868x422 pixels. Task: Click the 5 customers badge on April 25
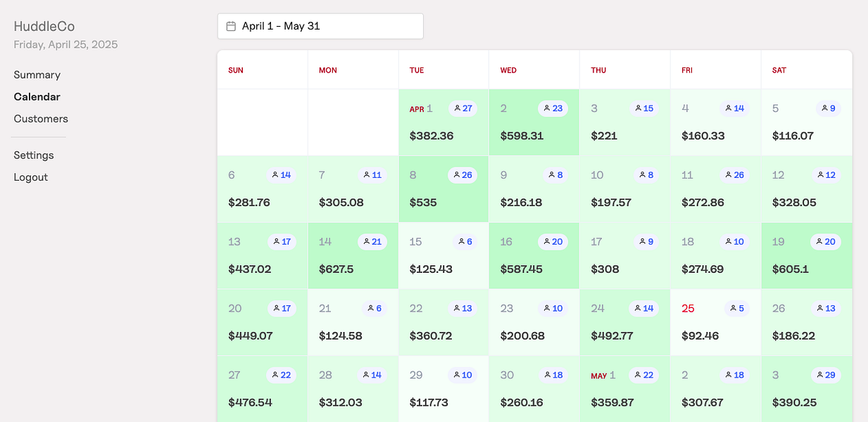pos(738,308)
